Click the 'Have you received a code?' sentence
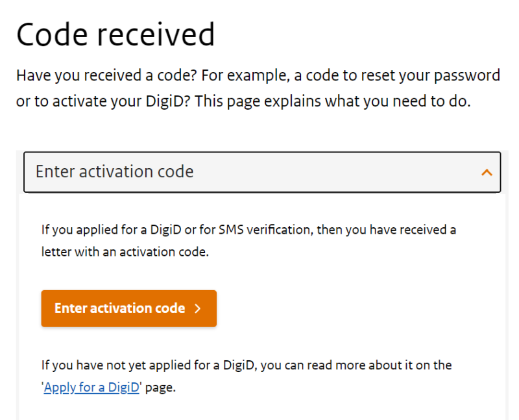This screenshot has width=519, height=420. (x=106, y=75)
